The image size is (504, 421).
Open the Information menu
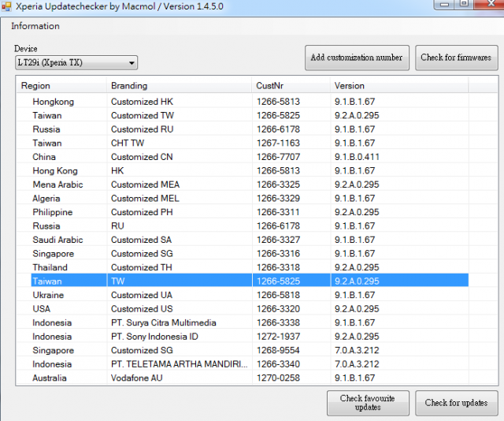pos(35,26)
